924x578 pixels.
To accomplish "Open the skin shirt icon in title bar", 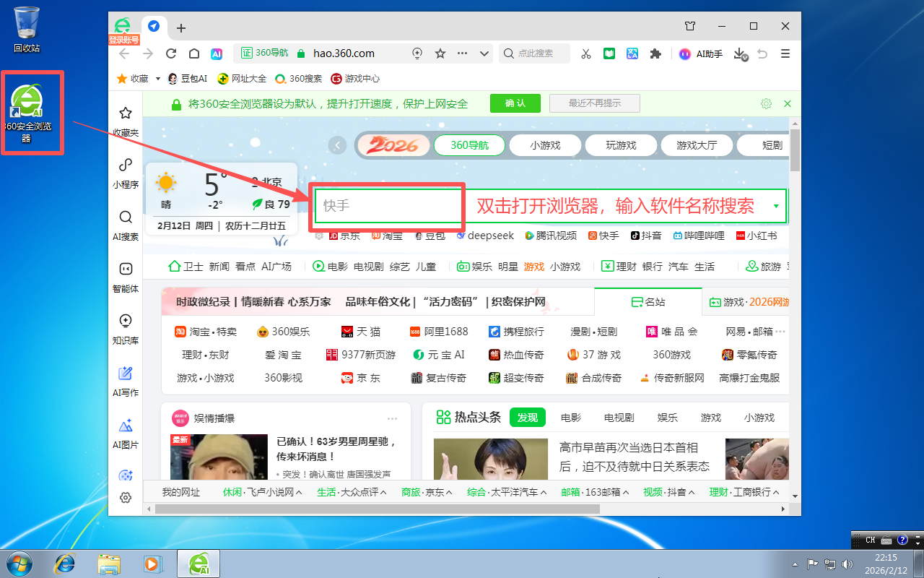I will click(x=690, y=26).
